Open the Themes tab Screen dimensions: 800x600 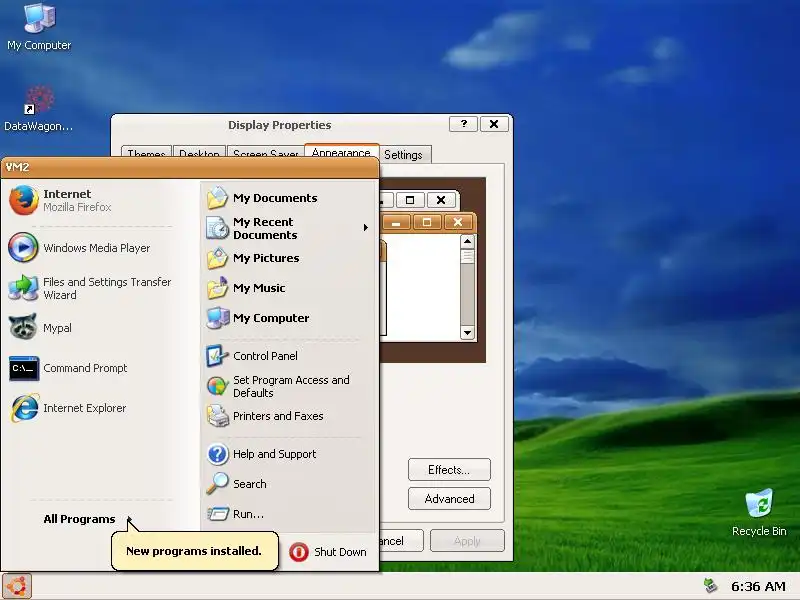coord(146,154)
